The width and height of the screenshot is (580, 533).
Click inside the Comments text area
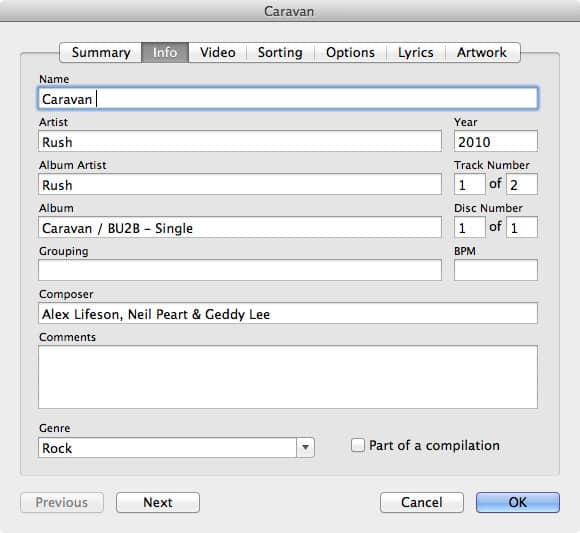point(288,377)
